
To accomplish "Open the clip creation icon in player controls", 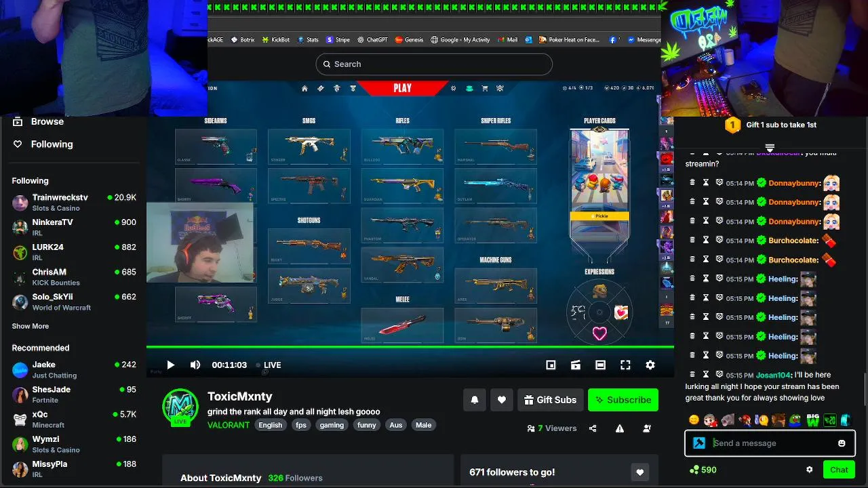I will (x=576, y=365).
